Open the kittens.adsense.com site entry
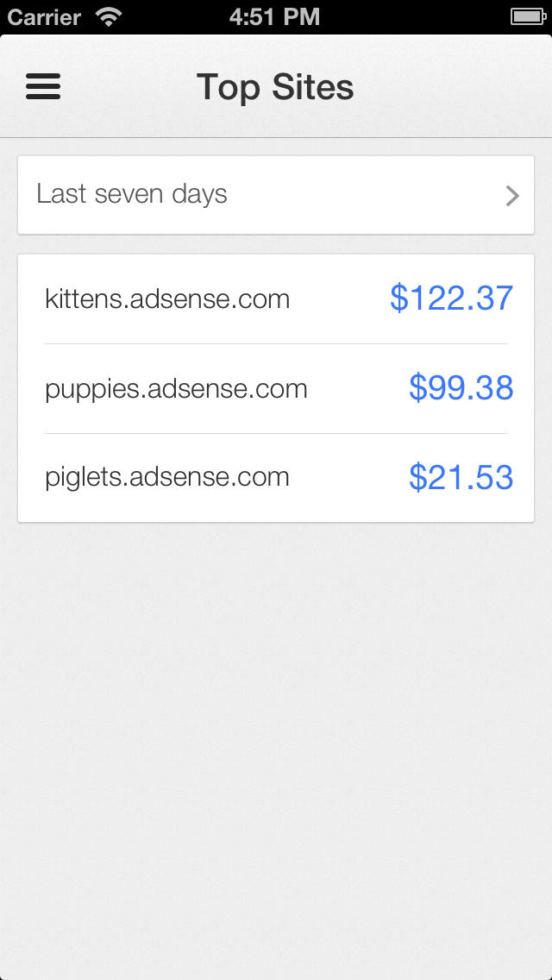This screenshot has height=980, width=552. tap(167, 299)
